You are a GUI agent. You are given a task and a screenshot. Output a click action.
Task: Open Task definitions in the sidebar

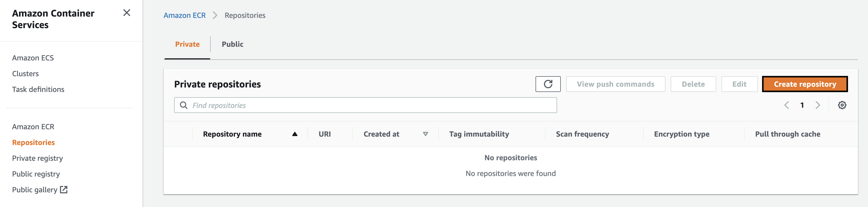pos(38,90)
